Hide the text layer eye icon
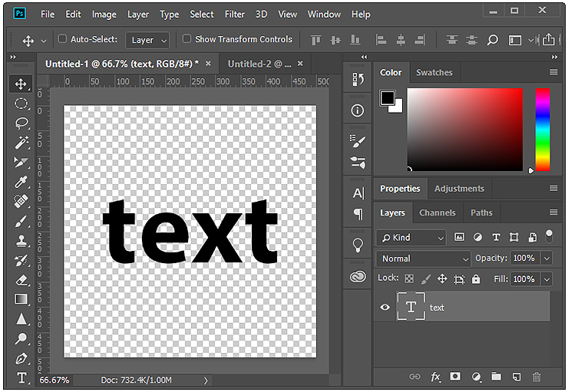568x392 pixels. point(385,307)
